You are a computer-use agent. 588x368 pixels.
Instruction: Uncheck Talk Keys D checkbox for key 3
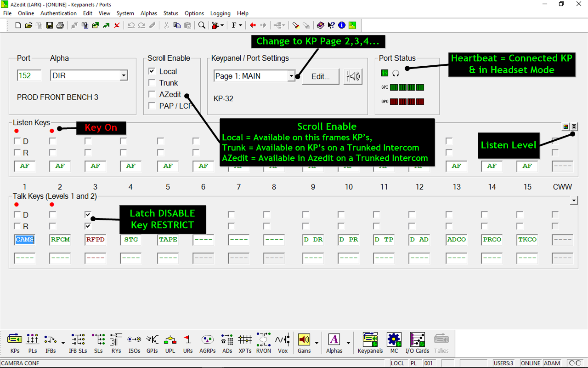point(88,214)
